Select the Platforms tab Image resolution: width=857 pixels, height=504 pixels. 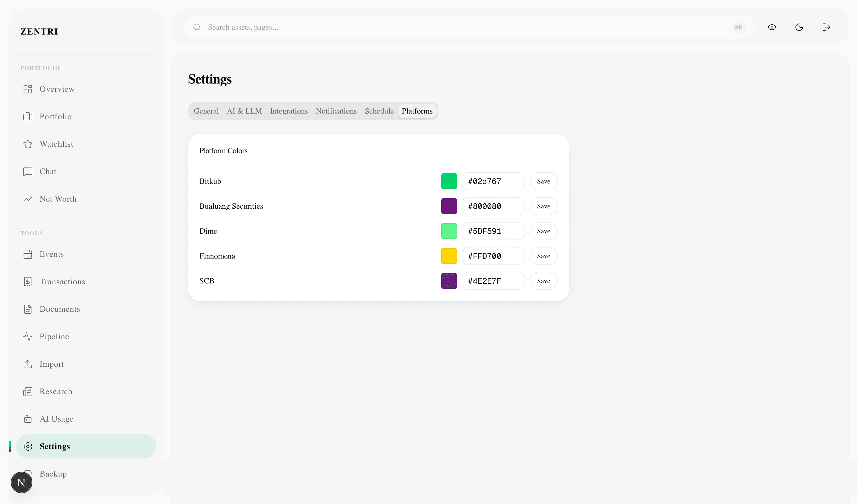[x=417, y=111]
